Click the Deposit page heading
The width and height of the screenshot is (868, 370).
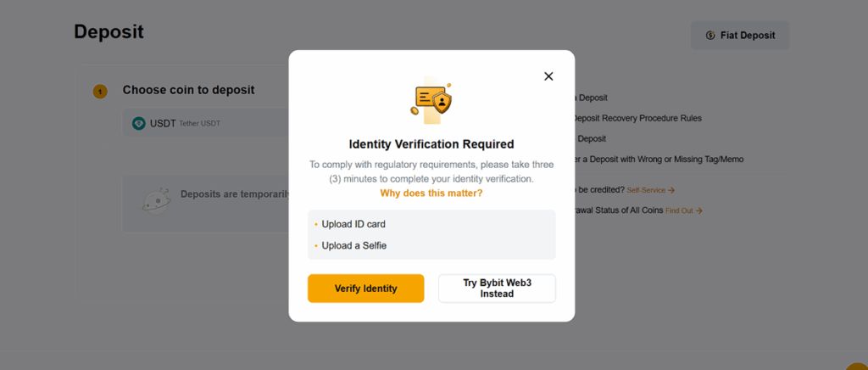click(108, 32)
